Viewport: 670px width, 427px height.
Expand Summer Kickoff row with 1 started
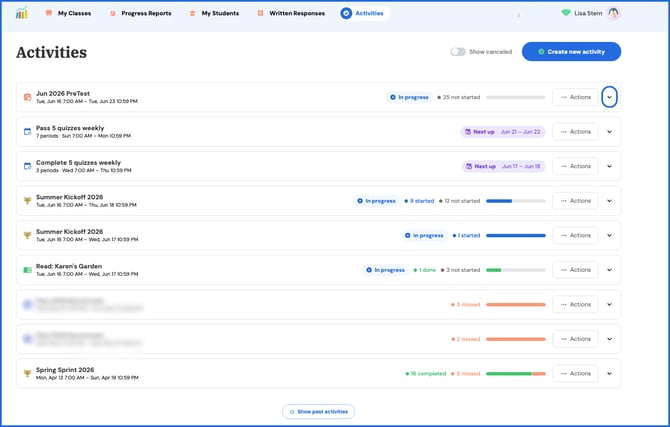pos(609,236)
